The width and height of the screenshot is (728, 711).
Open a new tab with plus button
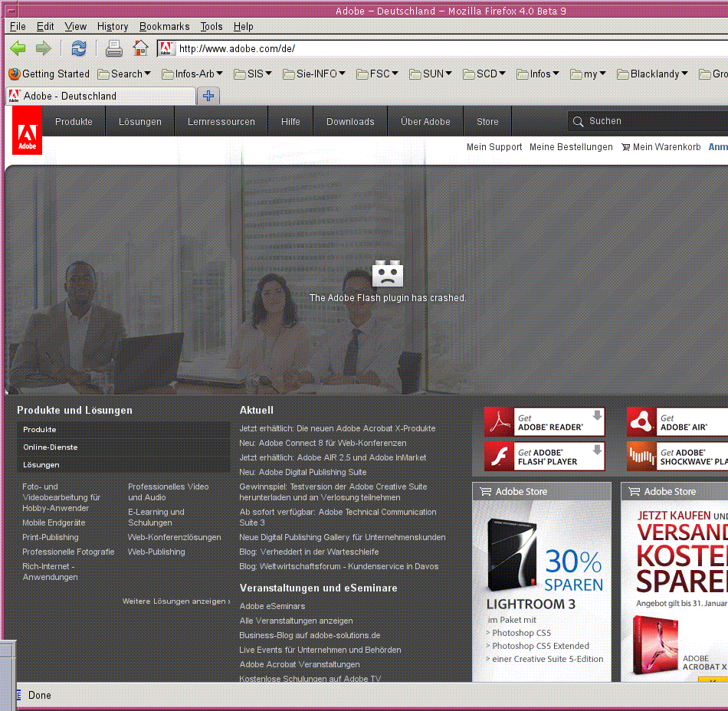[x=208, y=96]
